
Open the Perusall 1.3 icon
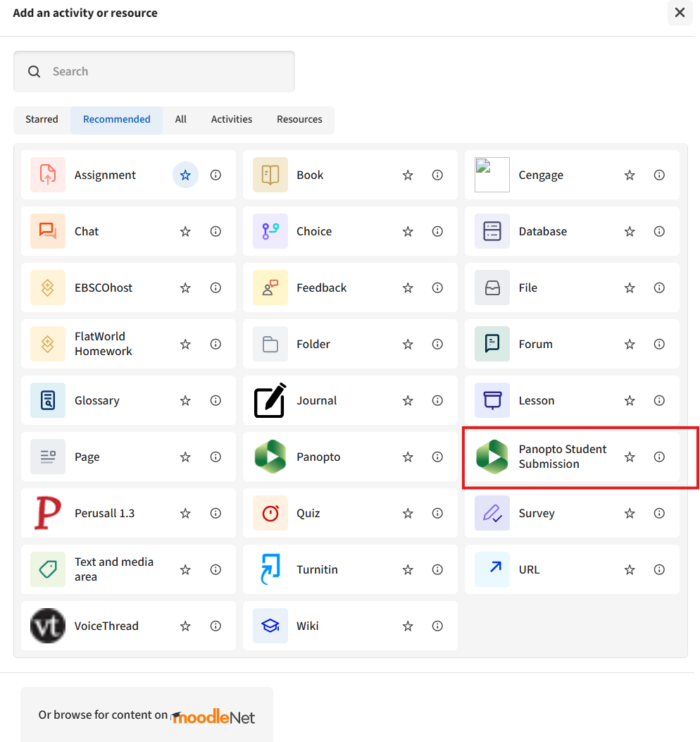[47, 513]
